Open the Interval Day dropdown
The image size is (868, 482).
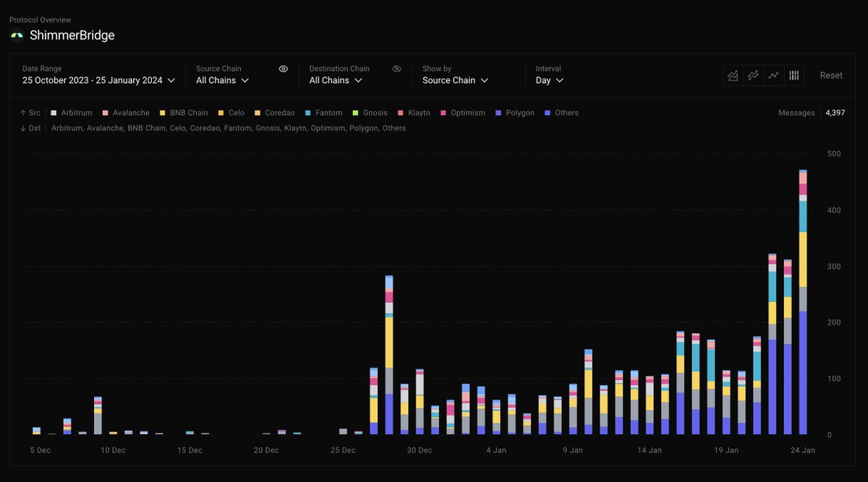click(x=550, y=80)
